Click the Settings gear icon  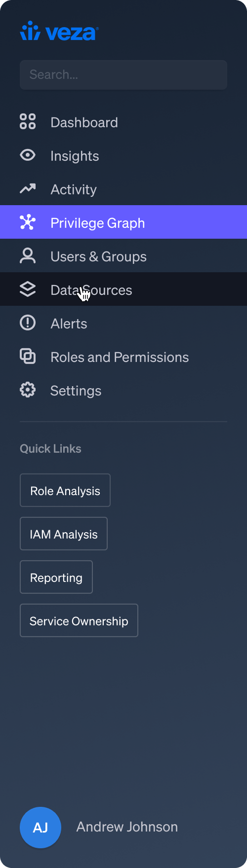pos(28,390)
